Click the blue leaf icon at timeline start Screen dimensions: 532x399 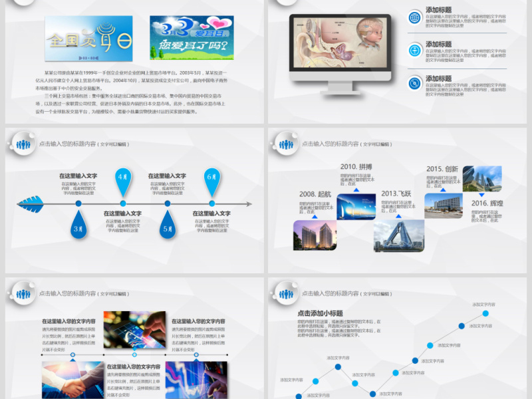tap(31, 203)
